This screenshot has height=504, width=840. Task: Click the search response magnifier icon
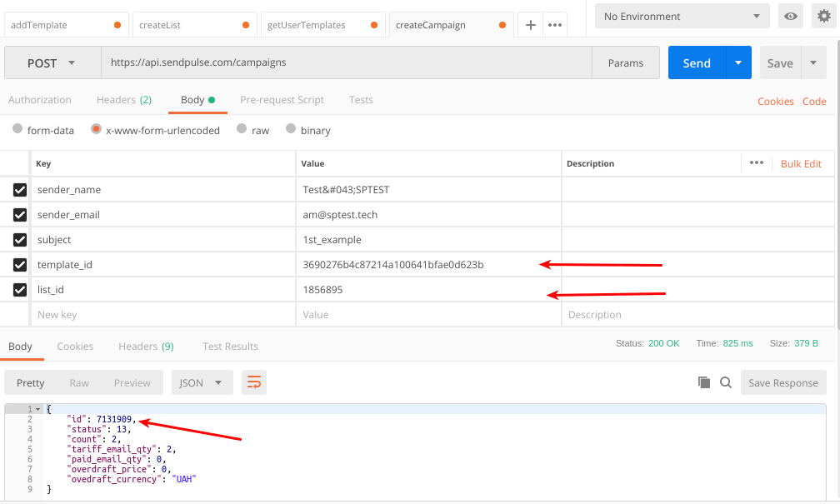point(726,382)
